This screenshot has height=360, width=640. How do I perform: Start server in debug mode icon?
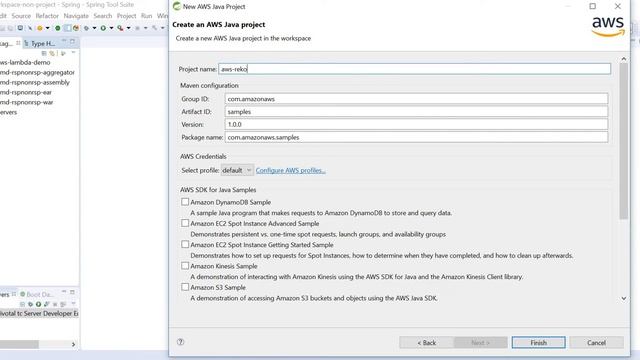pyautogui.click(x=31, y=304)
